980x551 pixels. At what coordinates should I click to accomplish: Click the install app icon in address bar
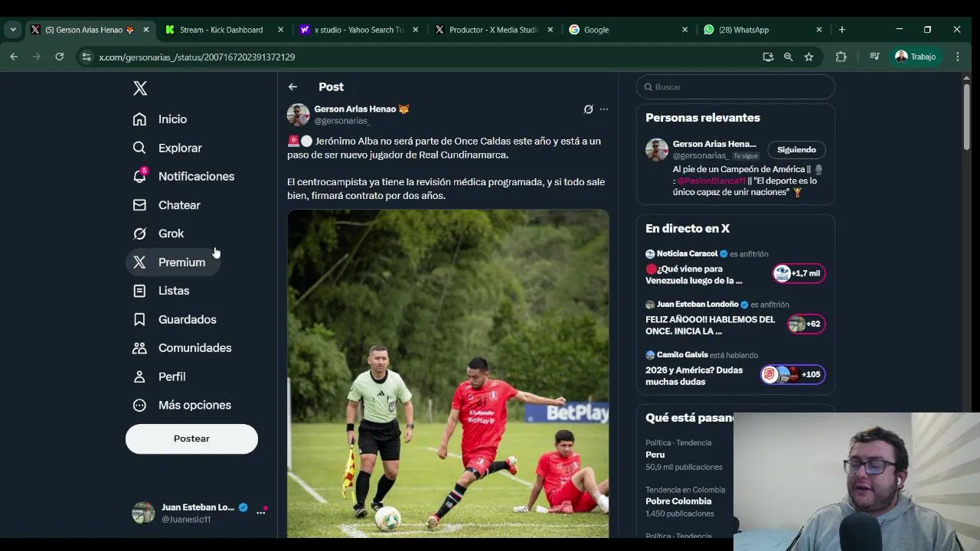[x=768, y=57]
